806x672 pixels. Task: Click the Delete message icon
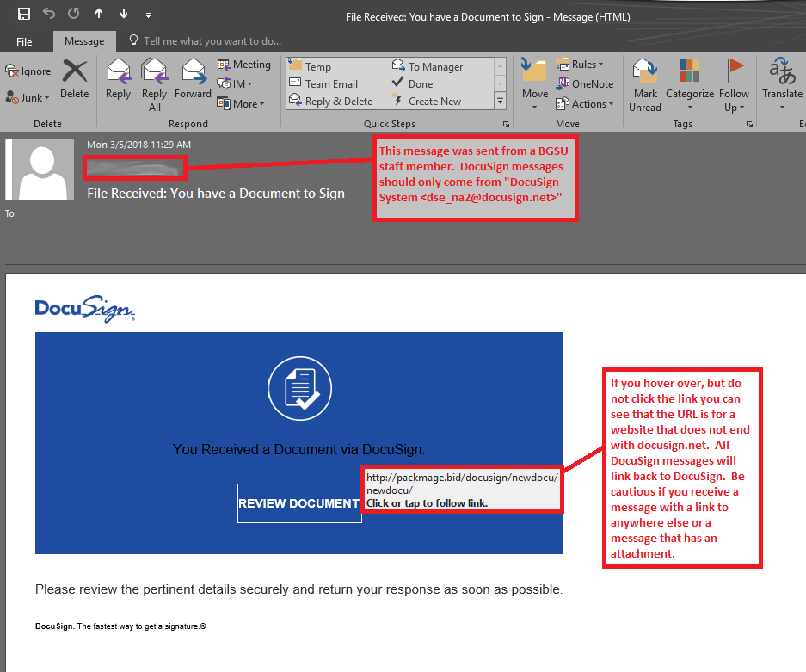[x=75, y=79]
